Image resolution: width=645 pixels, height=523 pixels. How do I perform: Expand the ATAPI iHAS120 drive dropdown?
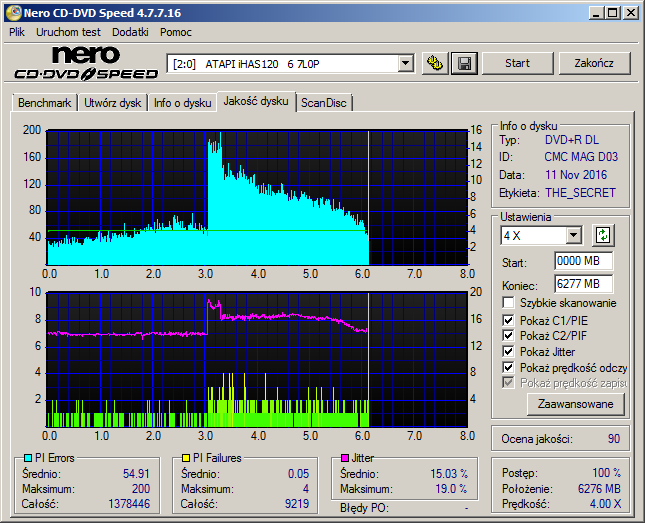[406, 63]
